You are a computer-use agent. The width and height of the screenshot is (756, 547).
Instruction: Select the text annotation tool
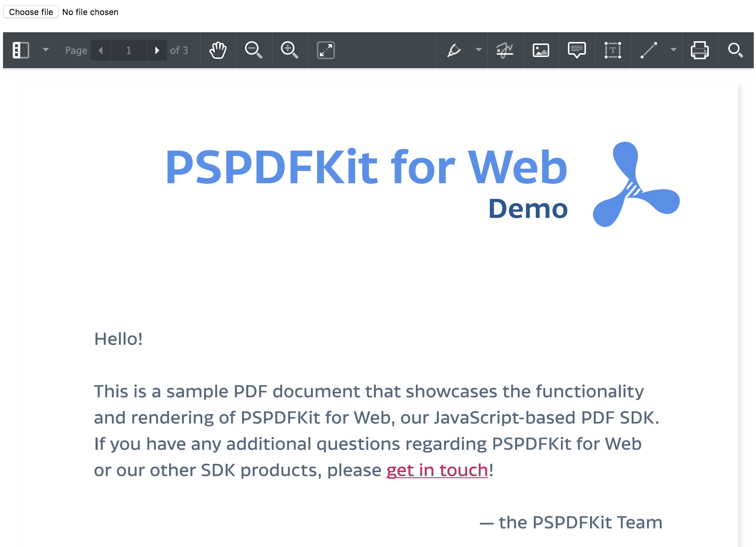(x=613, y=50)
